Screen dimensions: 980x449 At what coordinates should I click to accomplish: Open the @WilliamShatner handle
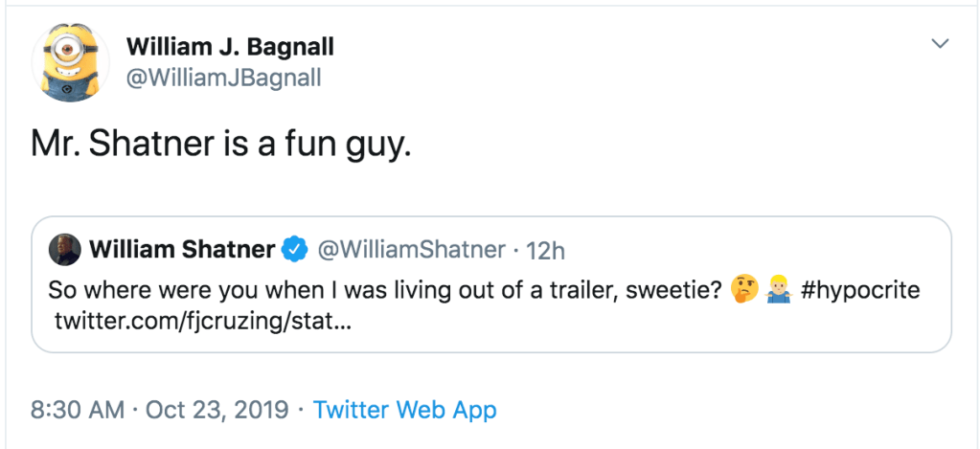click(410, 250)
